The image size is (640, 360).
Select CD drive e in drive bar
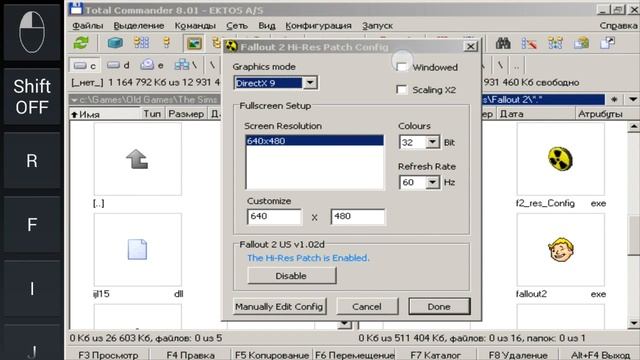[x=152, y=65]
